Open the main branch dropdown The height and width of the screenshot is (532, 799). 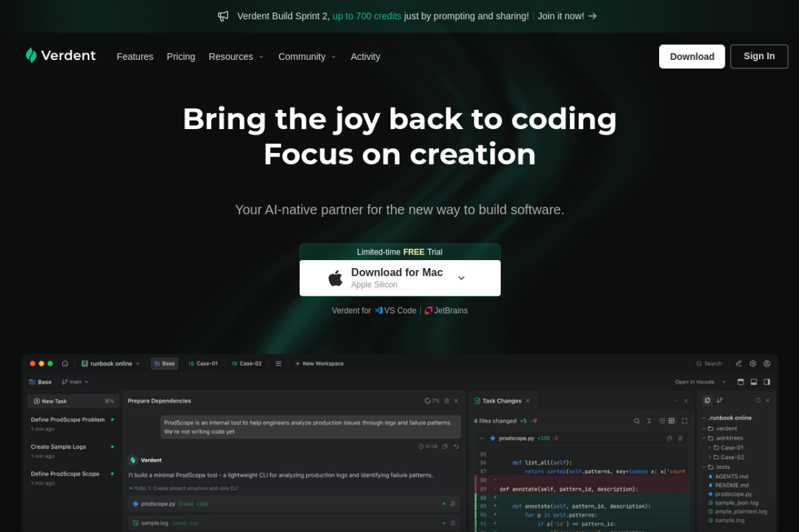(76, 382)
